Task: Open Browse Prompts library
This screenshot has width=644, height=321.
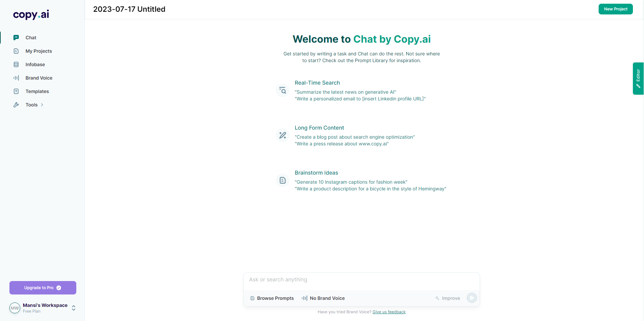Action: (x=272, y=298)
